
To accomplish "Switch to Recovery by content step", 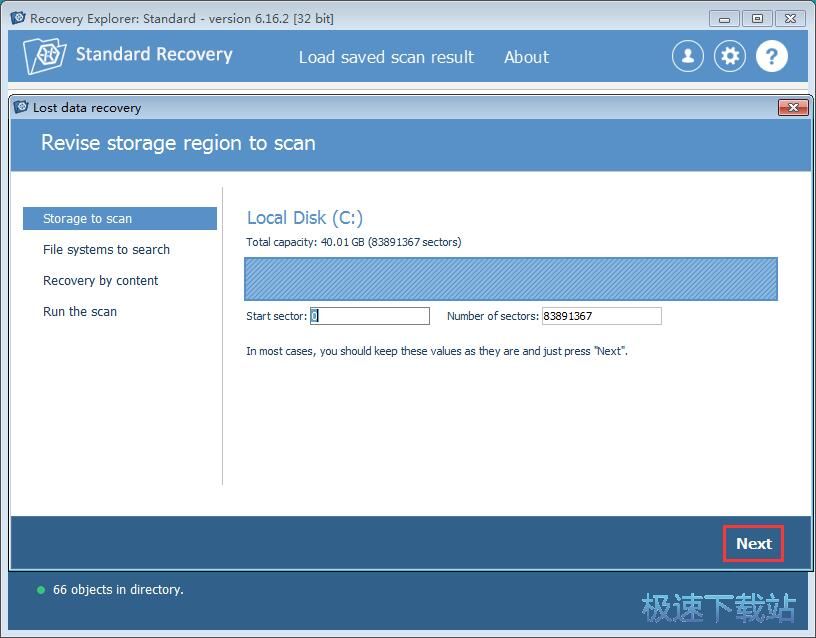I will click(100, 281).
